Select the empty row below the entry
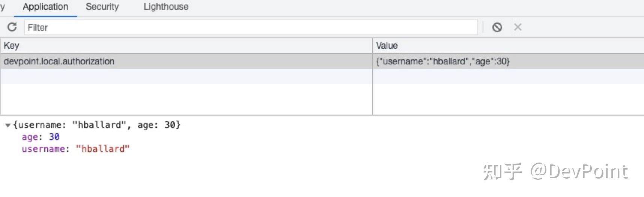 click(x=322, y=76)
